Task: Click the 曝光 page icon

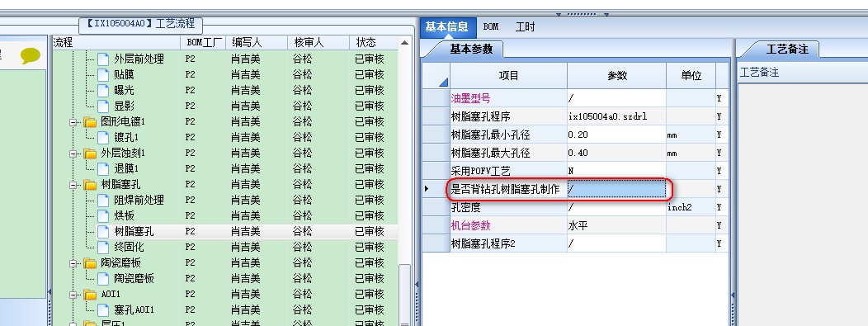Action: tap(103, 90)
